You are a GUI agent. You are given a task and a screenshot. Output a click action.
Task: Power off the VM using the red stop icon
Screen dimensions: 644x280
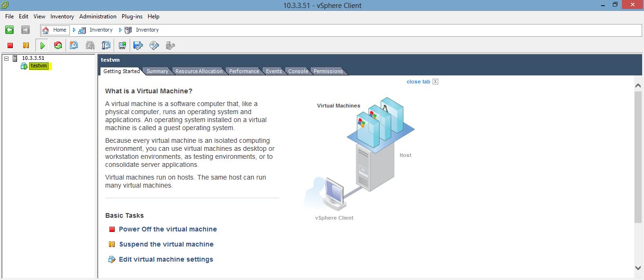click(9, 45)
